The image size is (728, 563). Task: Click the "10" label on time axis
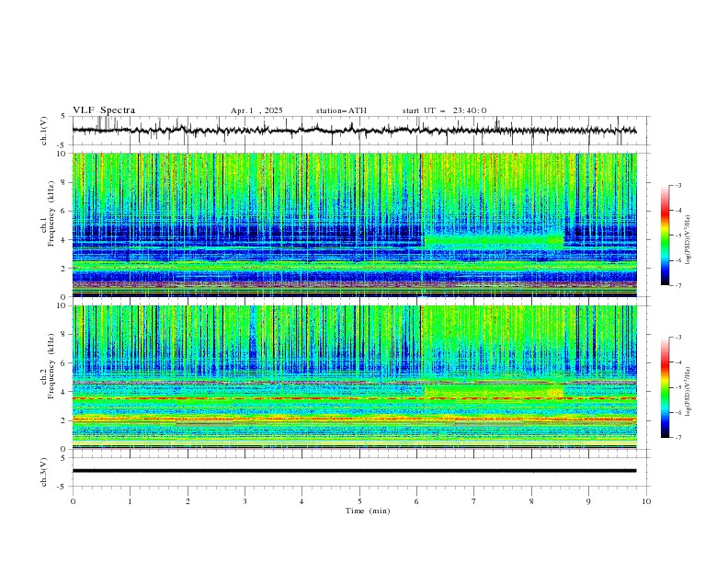tap(646, 501)
